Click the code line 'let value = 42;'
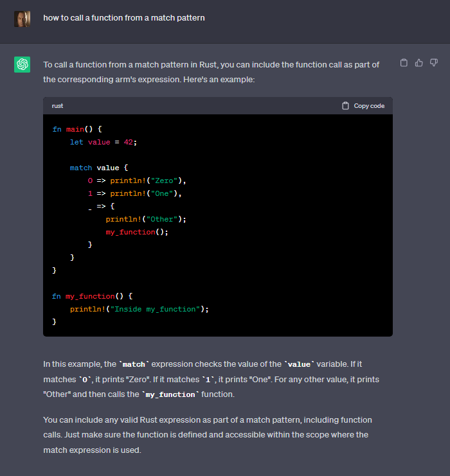450x476 pixels. (x=104, y=142)
